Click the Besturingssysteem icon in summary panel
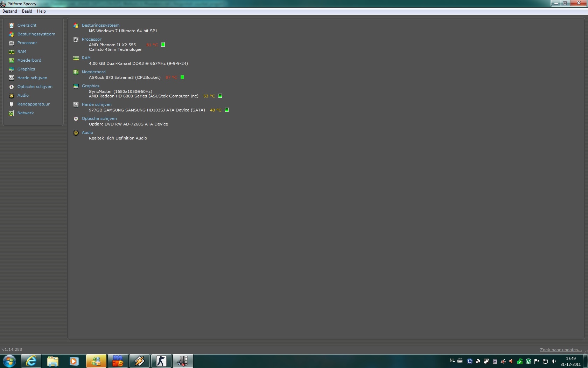This screenshot has width=588, height=368. 76,26
